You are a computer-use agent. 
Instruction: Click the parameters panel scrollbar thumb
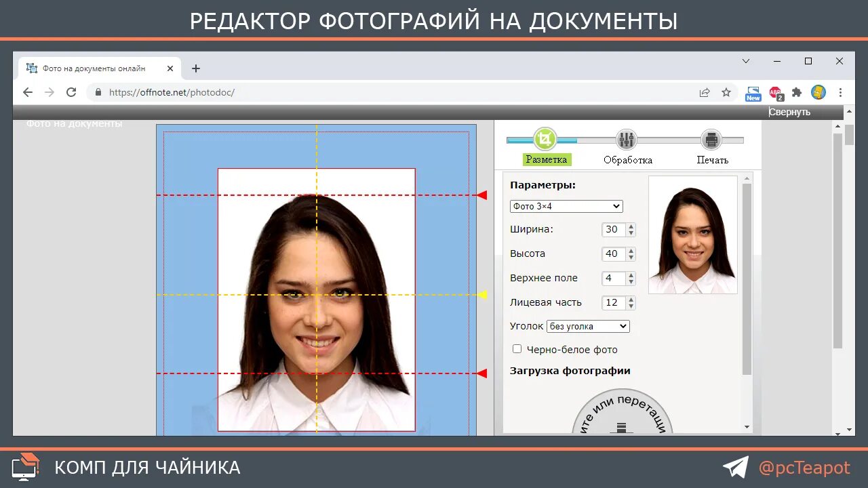coord(747,279)
